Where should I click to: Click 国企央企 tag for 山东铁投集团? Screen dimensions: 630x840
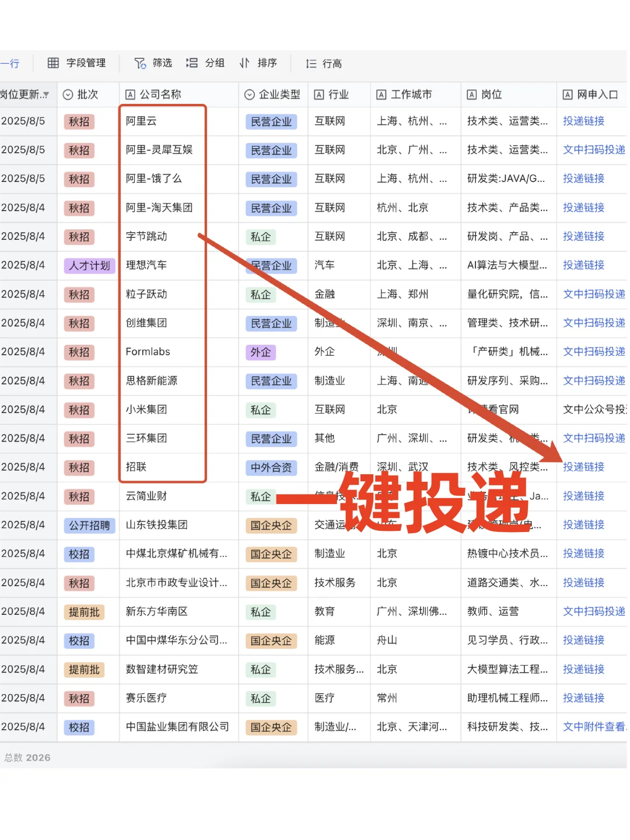click(271, 526)
